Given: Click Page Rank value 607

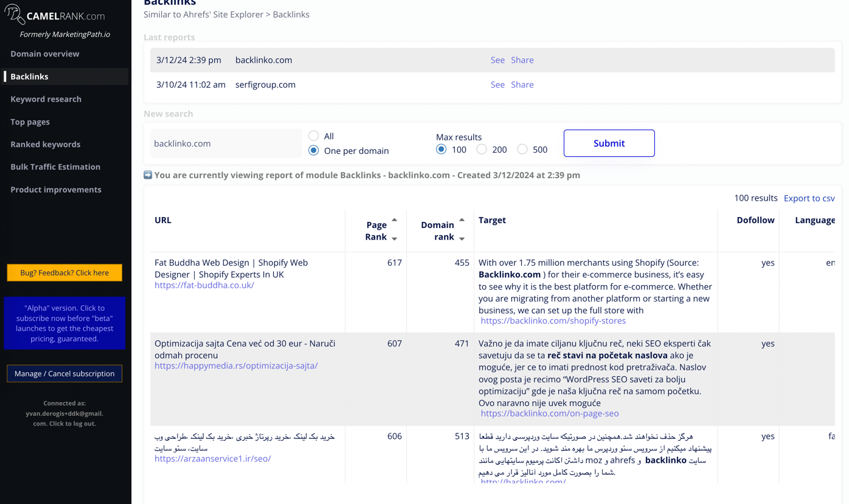Looking at the screenshot, I should (x=395, y=343).
